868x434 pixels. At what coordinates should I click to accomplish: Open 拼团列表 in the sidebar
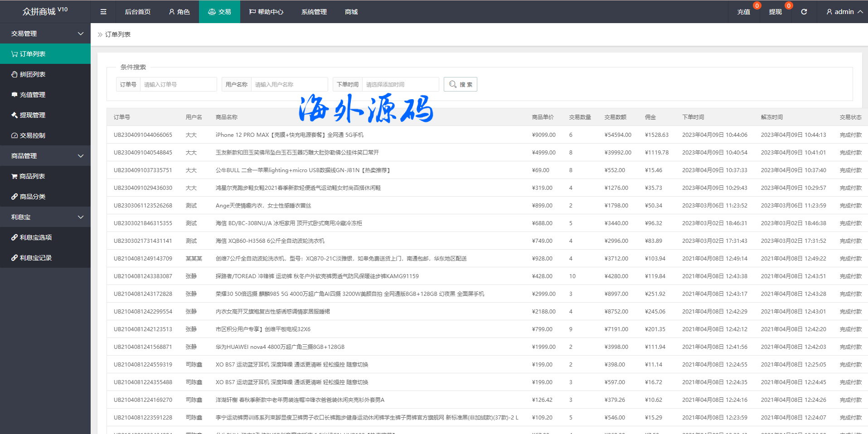point(33,74)
